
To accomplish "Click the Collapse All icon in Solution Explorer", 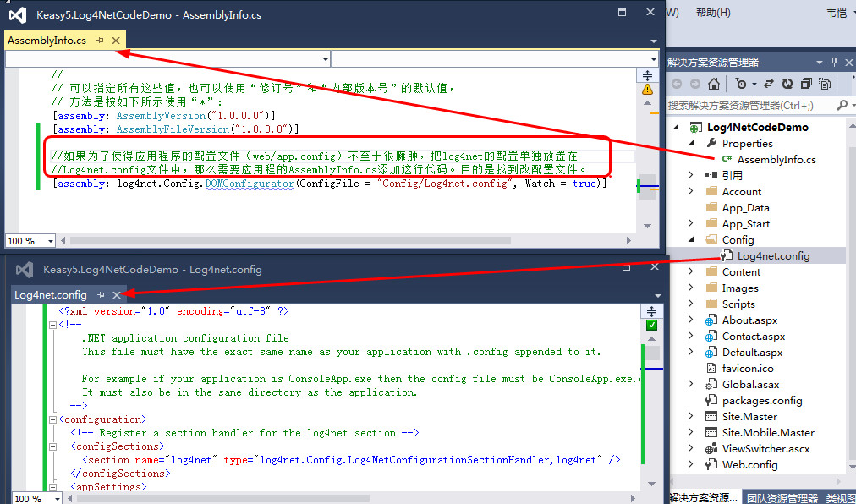I will click(x=806, y=84).
